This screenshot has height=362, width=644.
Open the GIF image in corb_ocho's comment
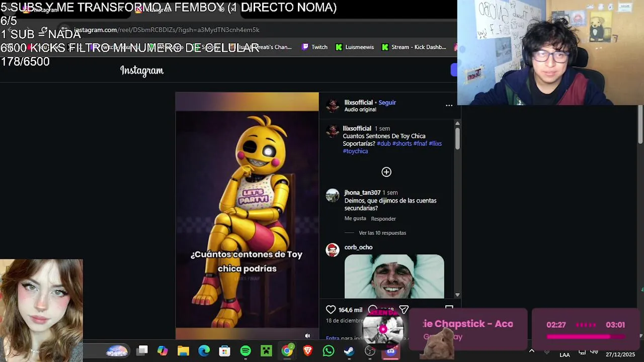point(394,276)
